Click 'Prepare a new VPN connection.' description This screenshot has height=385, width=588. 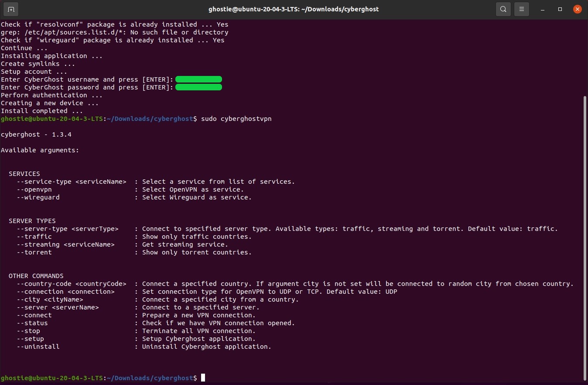pyautogui.click(x=199, y=315)
